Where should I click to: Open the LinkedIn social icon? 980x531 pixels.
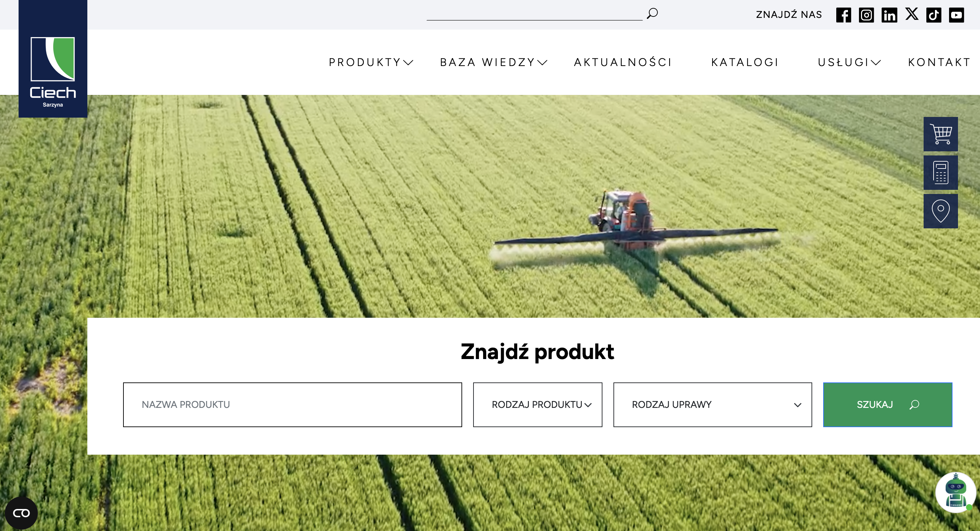(x=889, y=15)
